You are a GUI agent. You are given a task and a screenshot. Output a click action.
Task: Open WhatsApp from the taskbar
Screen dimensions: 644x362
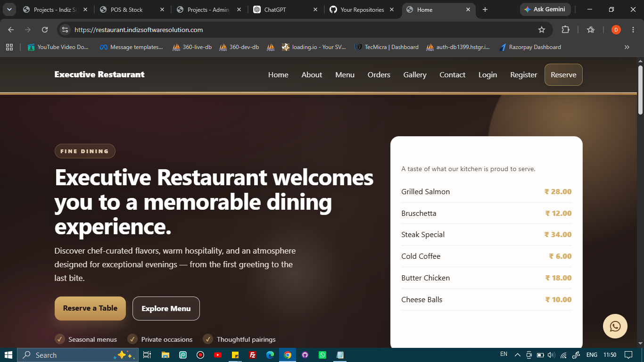[x=322, y=355]
